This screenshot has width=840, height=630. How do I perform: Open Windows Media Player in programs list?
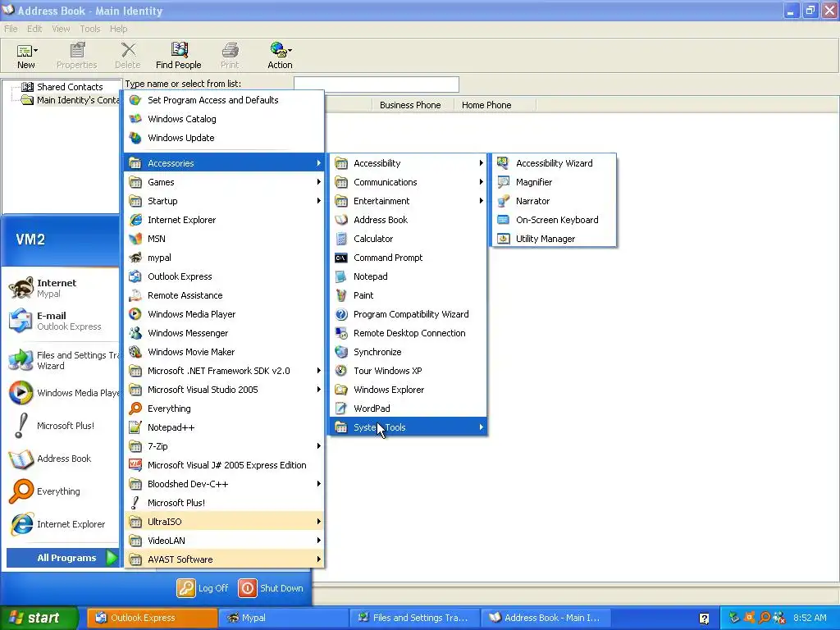225,314
